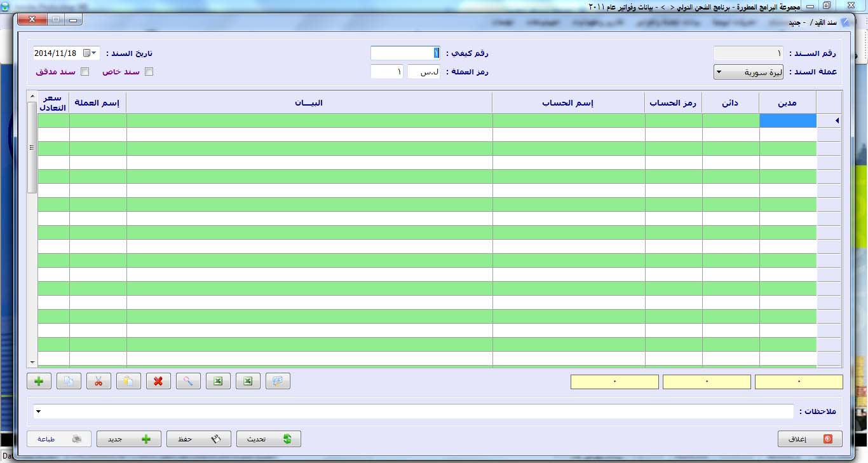Click Excel icon beside the refresh-arrows icon
868x463 pixels.
pyautogui.click(x=248, y=381)
